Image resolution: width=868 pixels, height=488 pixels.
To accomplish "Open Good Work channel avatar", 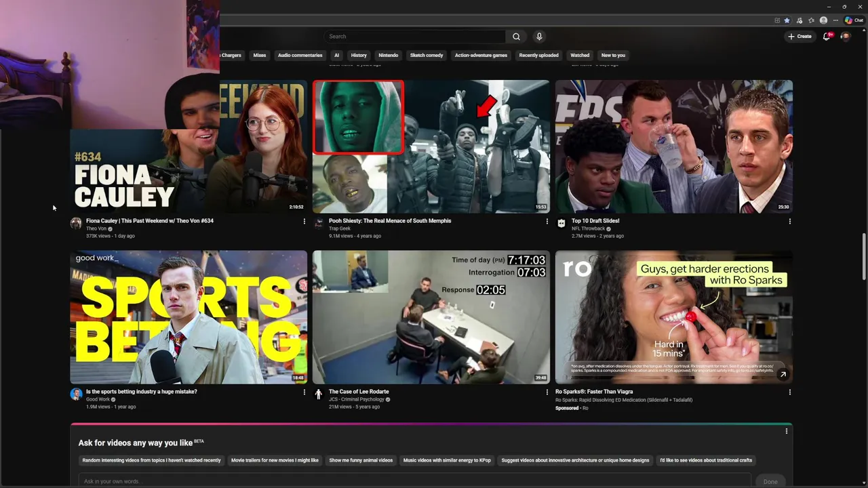I will [x=76, y=394].
